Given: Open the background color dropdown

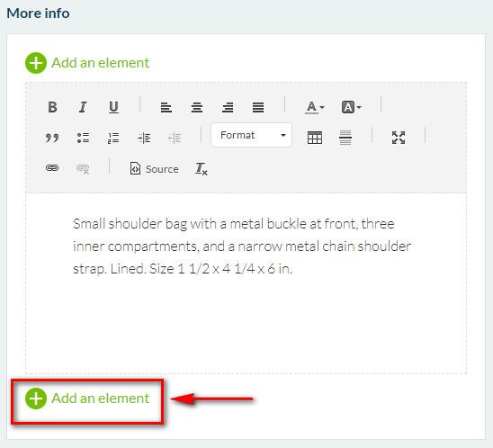Looking at the screenshot, I should pos(351,107).
